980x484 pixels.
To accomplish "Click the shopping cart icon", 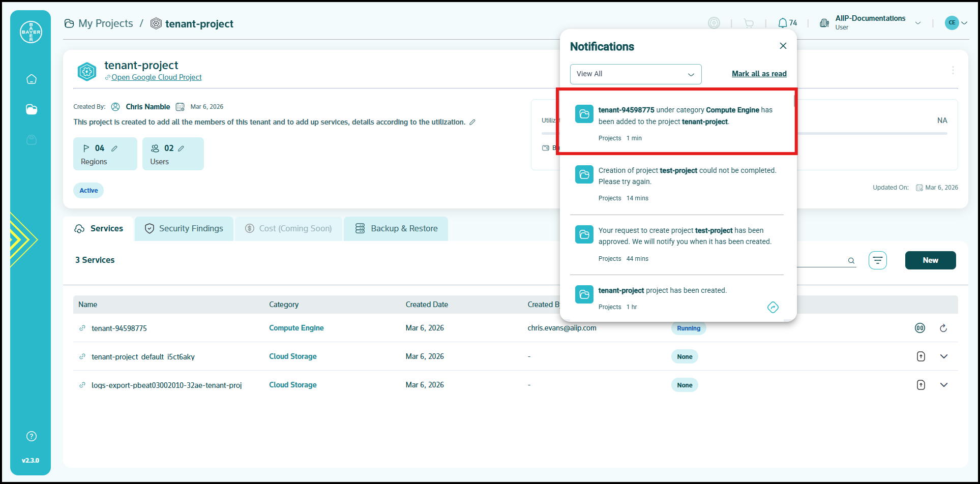I will coord(749,23).
